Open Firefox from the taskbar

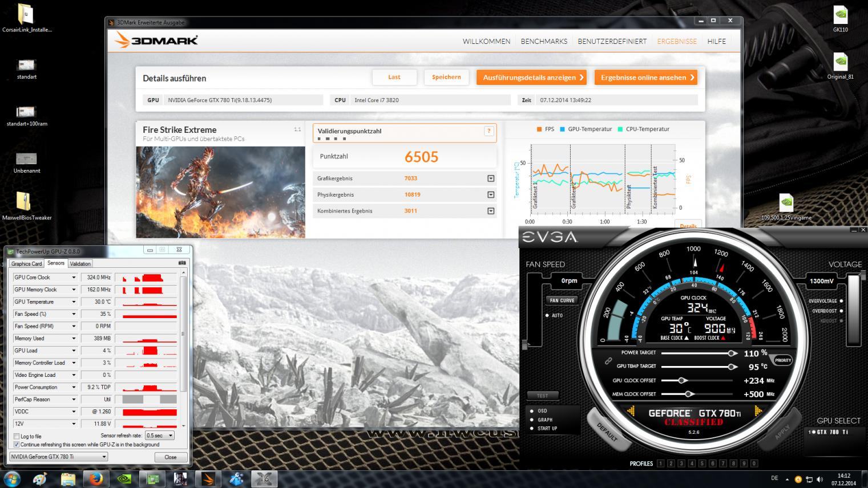click(96, 478)
